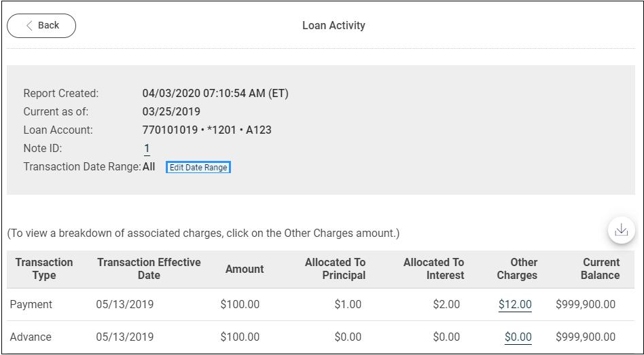Open the $12.00 Other Charges breakdown
644x355 pixels.
515,305
